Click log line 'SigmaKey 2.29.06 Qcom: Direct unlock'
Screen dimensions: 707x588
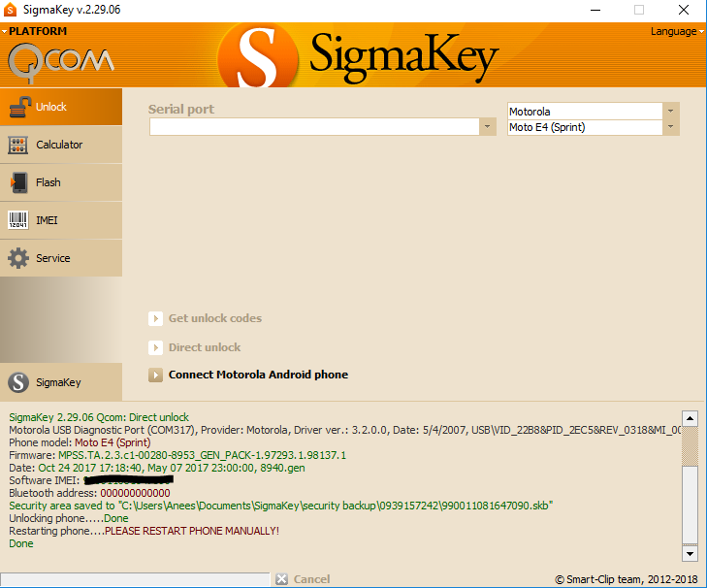pos(99,417)
